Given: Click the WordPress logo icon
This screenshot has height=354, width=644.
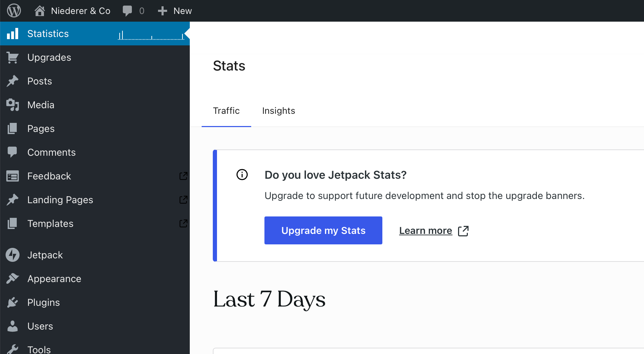Looking at the screenshot, I should coord(14,11).
